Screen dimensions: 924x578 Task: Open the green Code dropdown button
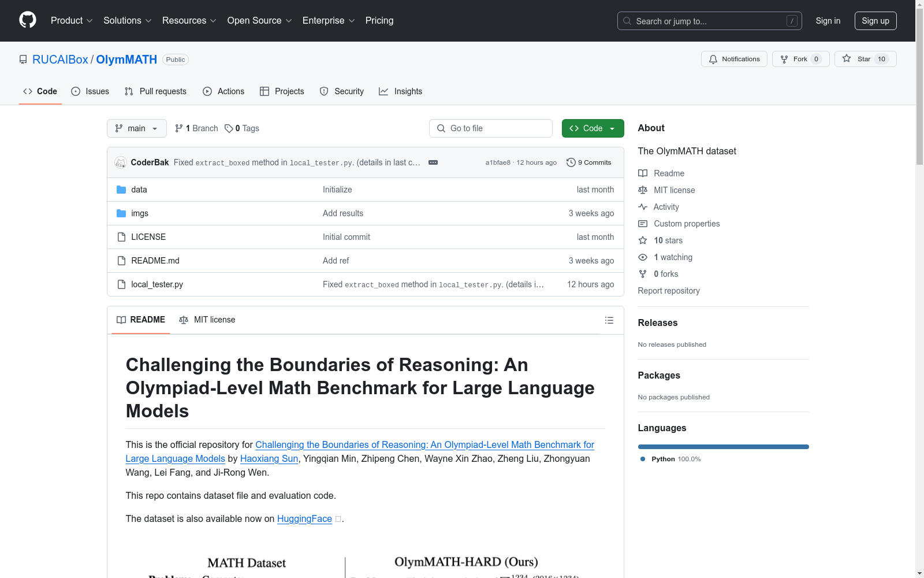tap(593, 128)
